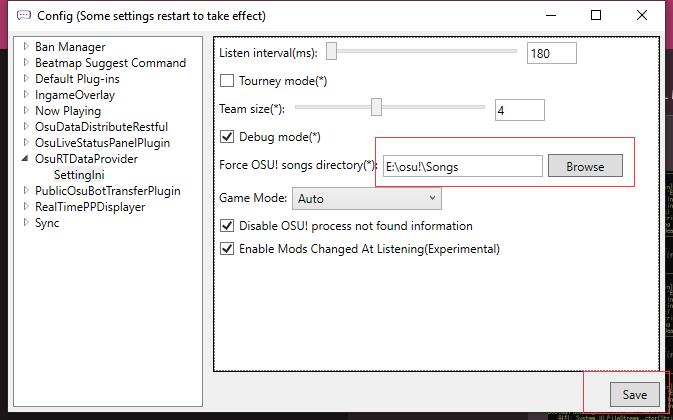This screenshot has height=420, width=673.
Task: Click Browse to pick songs directory
Action: pos(585,166)
